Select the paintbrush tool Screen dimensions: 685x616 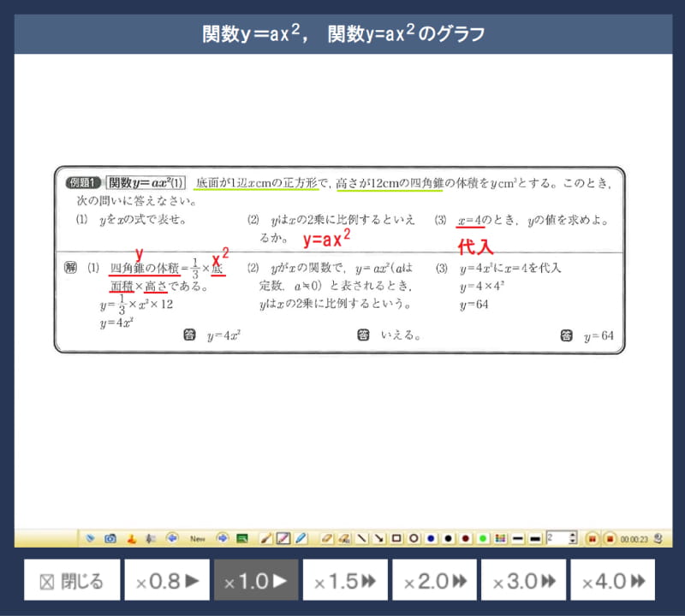[265, 539]
